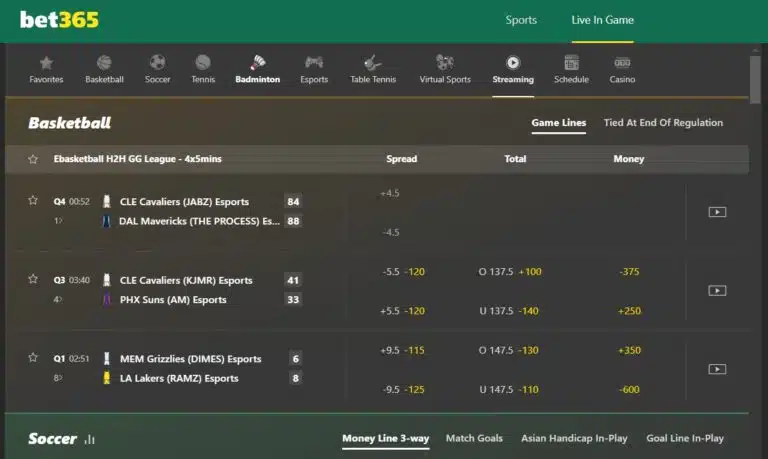Image resolution: width=768 pixels, height=459 pixels.
Task: Open more markets arrow for KJMR match
Action: click(x=58, y=299)
